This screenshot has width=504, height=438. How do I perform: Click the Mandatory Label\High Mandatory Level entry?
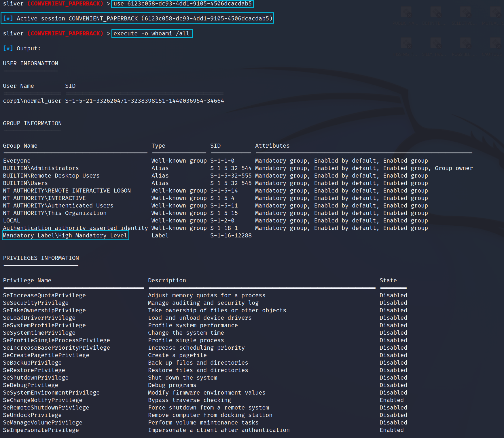coord(65,236)
